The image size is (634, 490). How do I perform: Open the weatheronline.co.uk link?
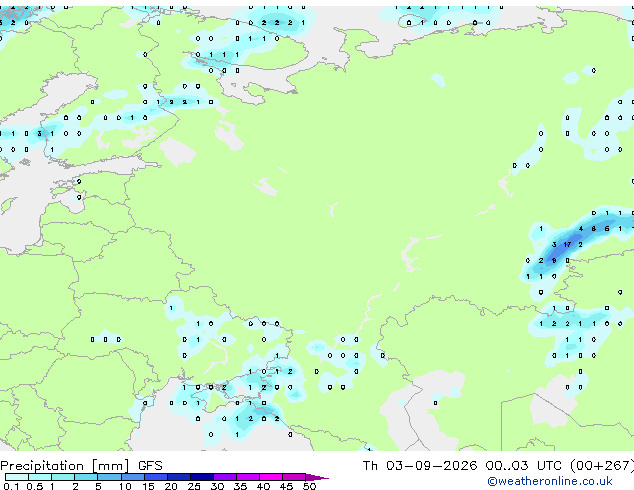coord(549,481)
